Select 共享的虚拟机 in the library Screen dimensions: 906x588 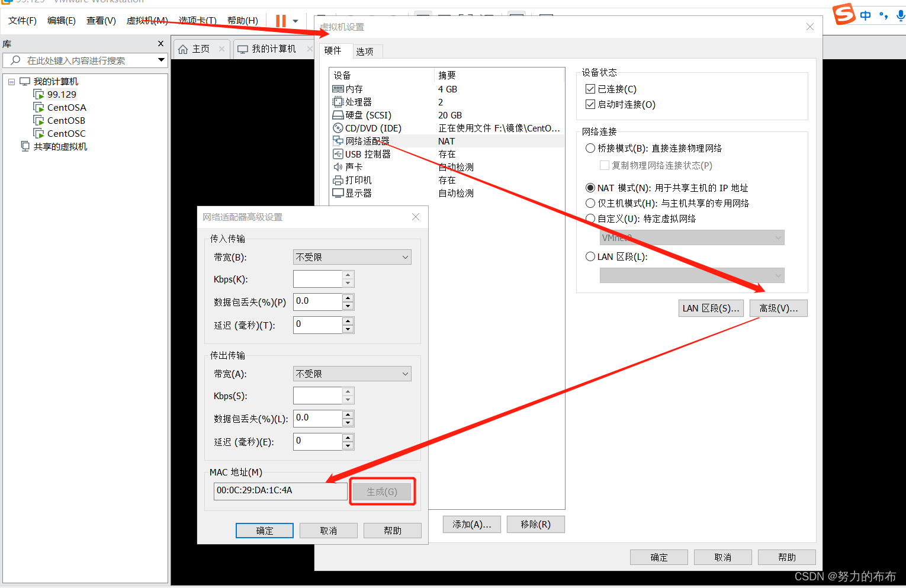click(x=60, y=147)
